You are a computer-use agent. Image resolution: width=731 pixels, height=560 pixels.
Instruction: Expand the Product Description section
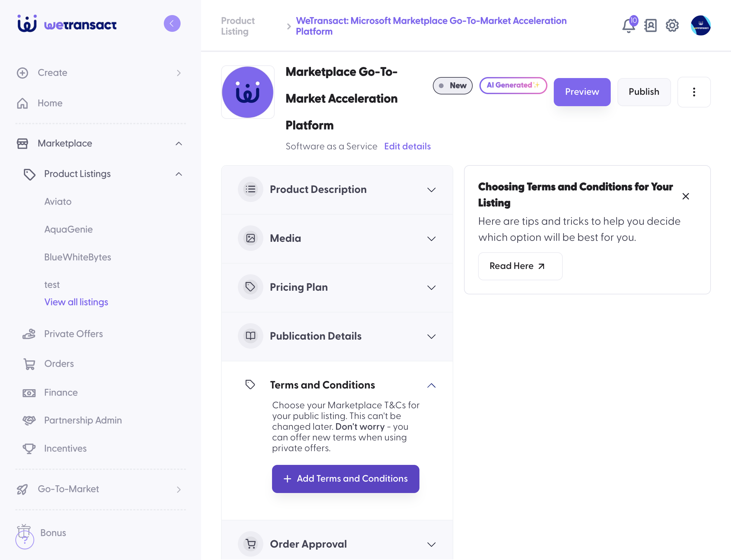click(x=337, y=190)
